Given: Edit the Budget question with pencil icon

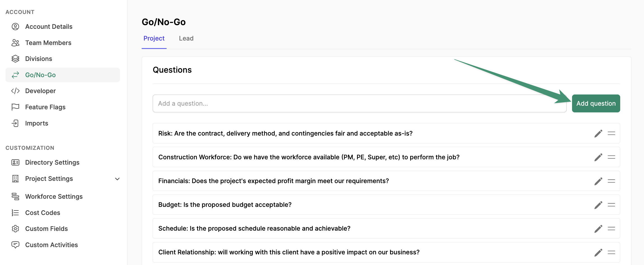Looking at the screenshot, I should pos(598,205).
